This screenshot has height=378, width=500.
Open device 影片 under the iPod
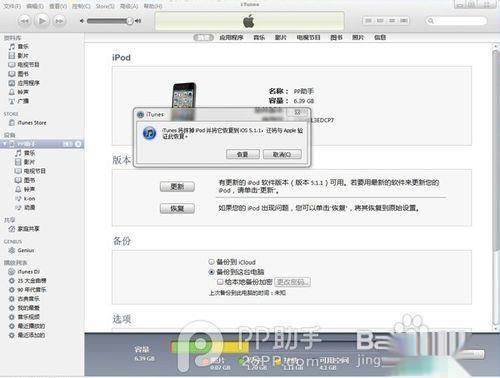(25, 162)
